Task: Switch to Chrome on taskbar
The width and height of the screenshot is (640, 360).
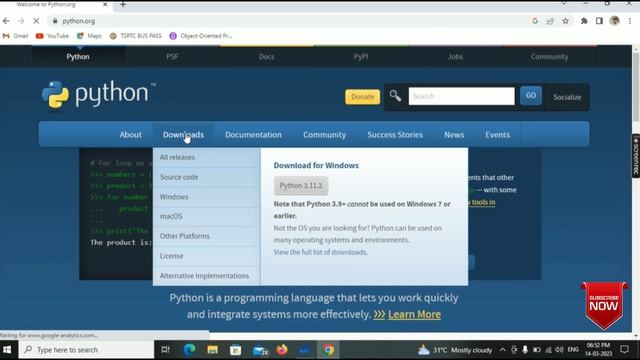Action: pyautogui.click(x=328, y=350)
